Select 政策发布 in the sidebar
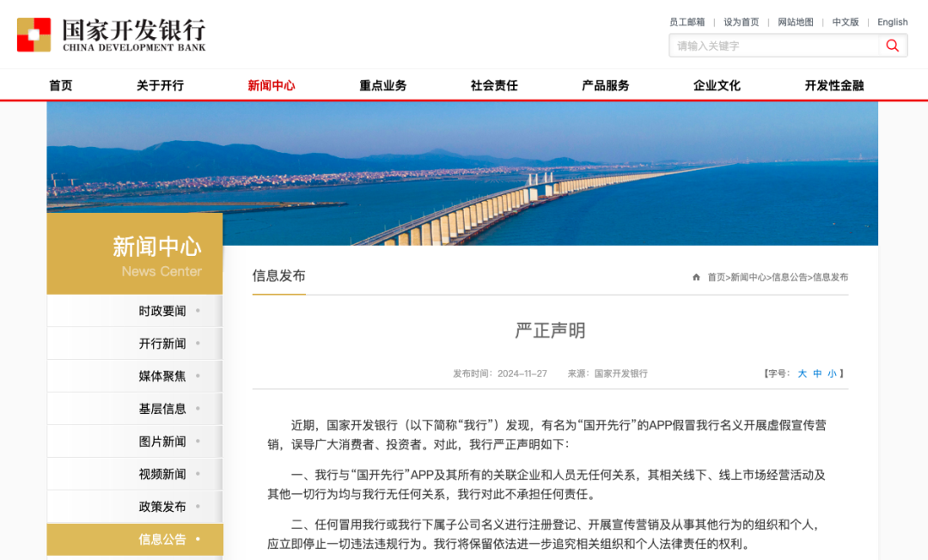Screen dimensions: 928x560 162,507
